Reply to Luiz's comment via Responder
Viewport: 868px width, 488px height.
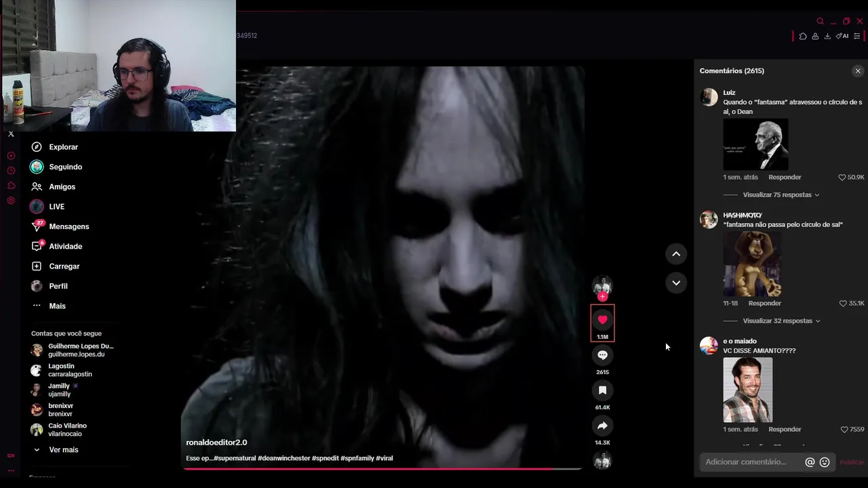785,177
